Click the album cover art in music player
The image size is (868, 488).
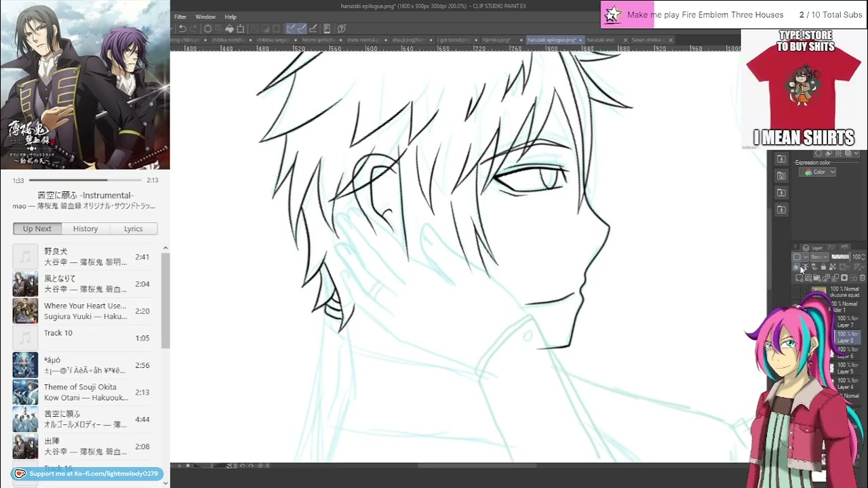(x=85, y=85)
